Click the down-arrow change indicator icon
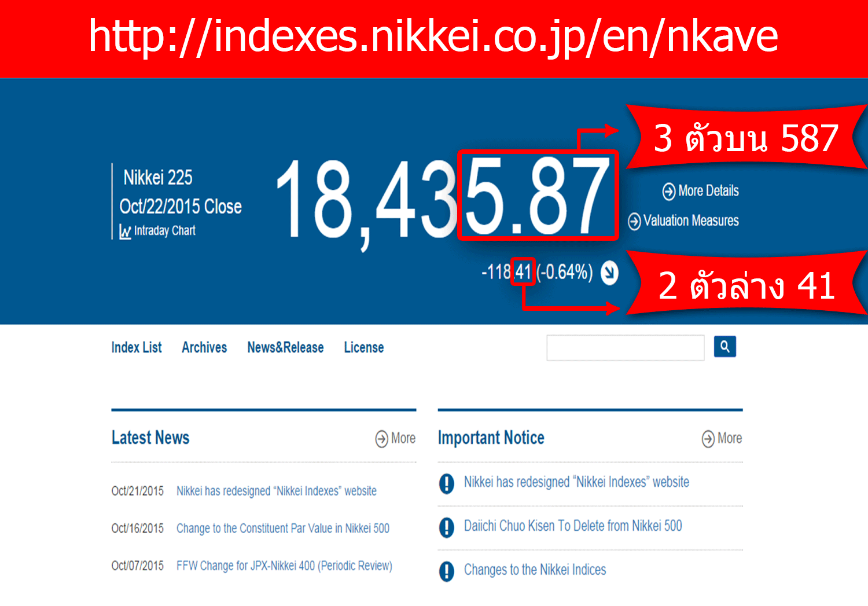The image size is (868, 606). click(x=609, y=273)
